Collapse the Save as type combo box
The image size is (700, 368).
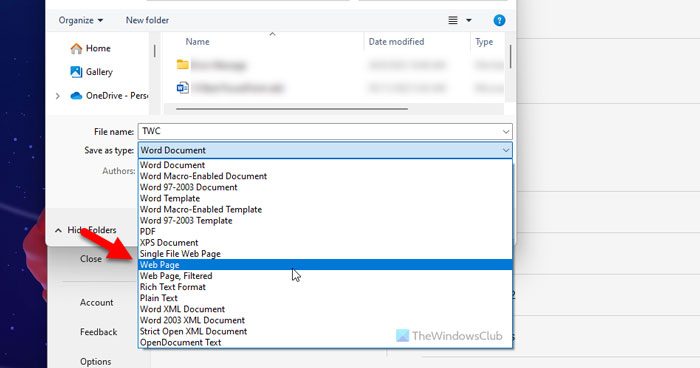pos(325,151)
